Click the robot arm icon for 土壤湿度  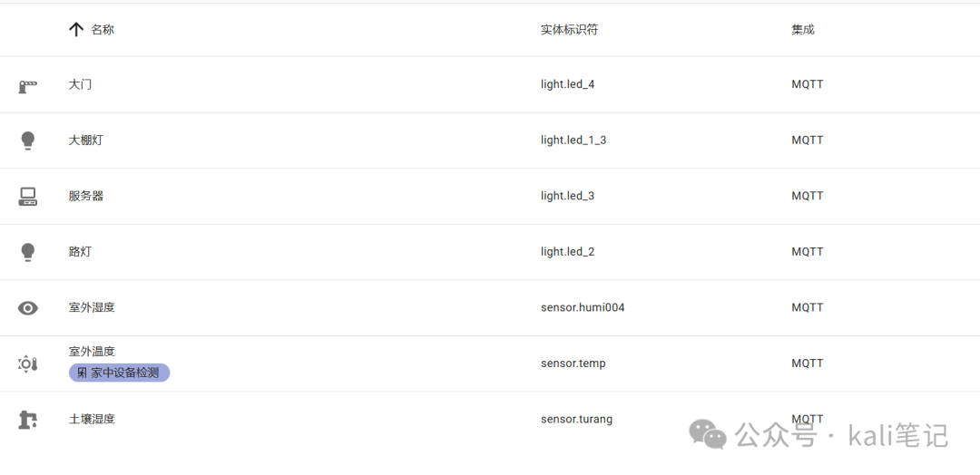[x=27, y=420]
